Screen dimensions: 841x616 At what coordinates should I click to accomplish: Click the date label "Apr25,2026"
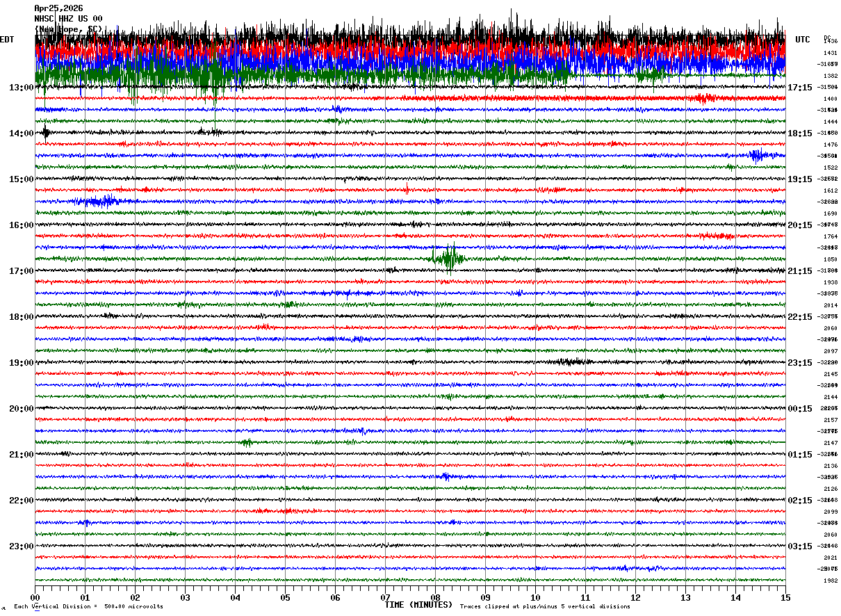tap(58, 8)
